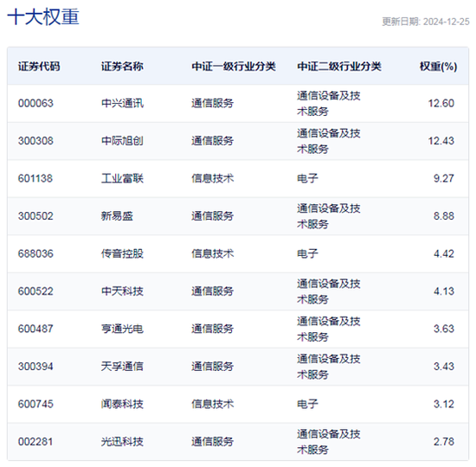Click 通信设备及技术服务 in the 中天科技 row
Image resolution: width=476 pixels, height=467 pixels.
point(329,291)
